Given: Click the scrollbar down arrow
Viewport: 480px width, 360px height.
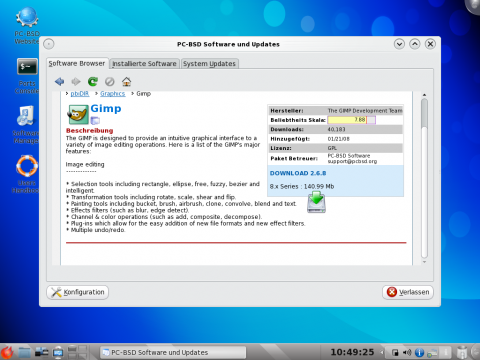Looking at the screenshot, I should tap(424, 262).
